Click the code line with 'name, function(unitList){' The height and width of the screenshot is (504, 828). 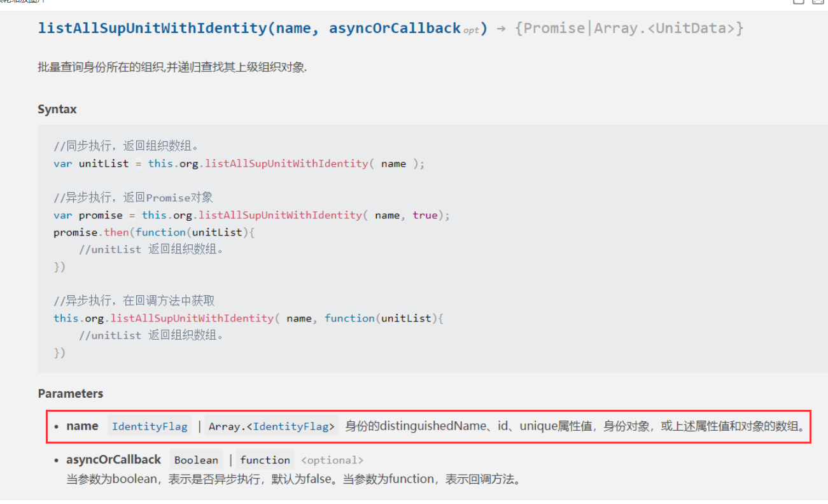(248, 318)
